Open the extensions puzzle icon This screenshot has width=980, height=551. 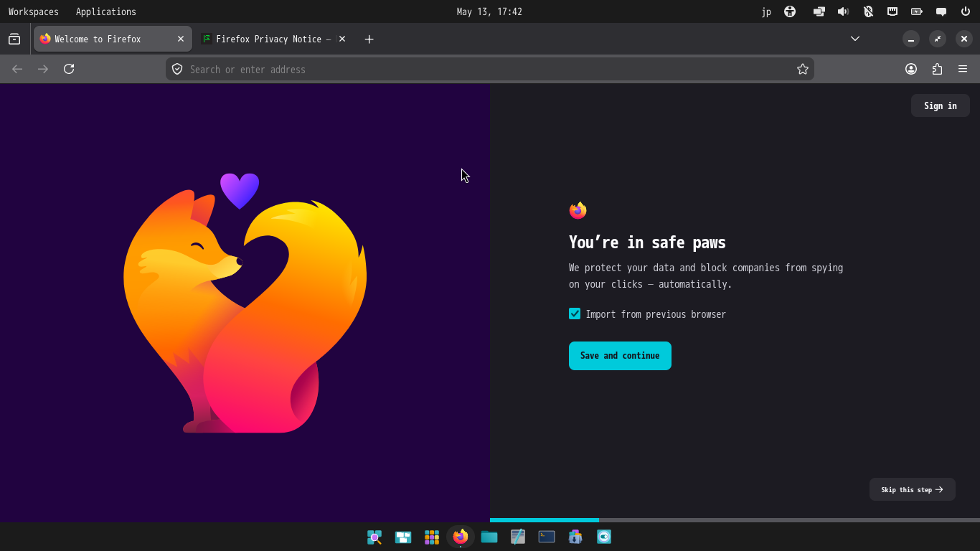(937, 69)
